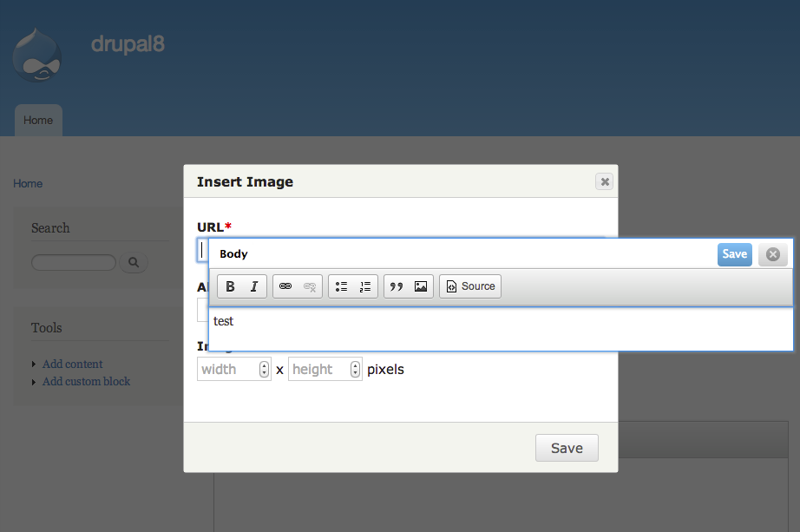Click the Save button in Insert Image dialog
This screenshot has height=532, width=800.
(567, 448)
